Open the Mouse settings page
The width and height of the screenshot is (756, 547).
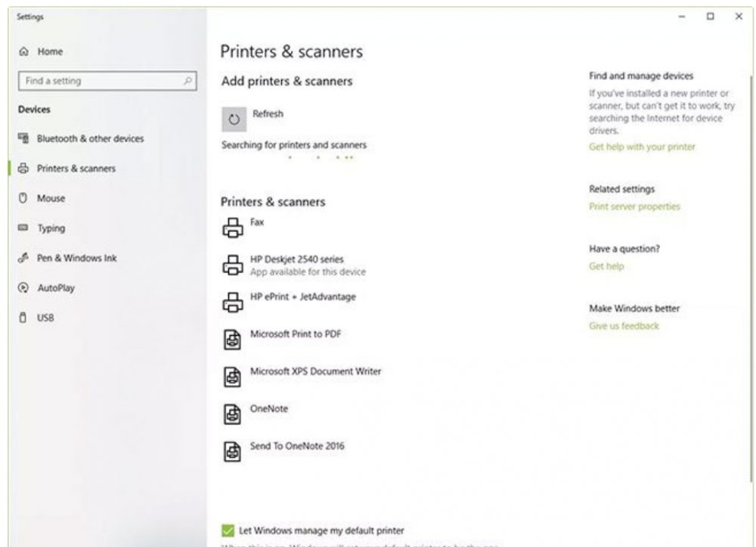click(x=51, y=198)
